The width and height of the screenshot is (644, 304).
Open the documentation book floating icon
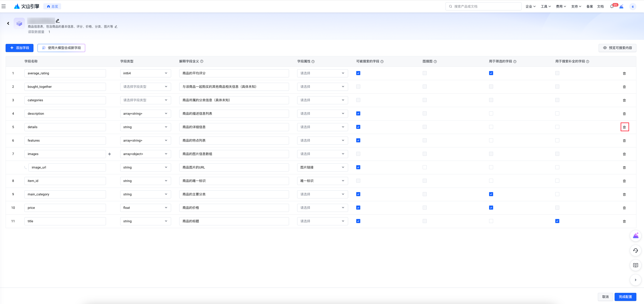(x=636, y=265)
